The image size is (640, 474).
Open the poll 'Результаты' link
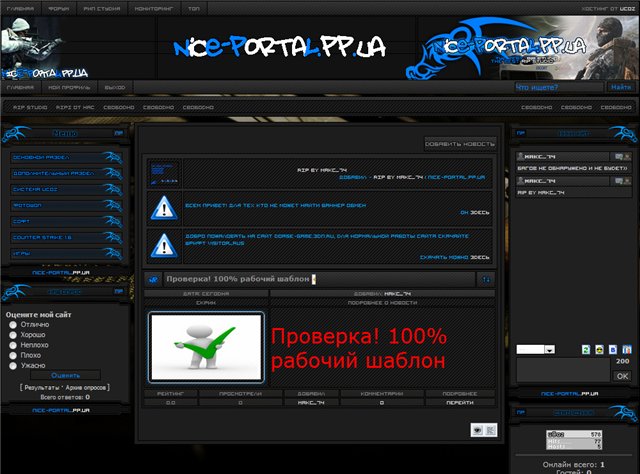[x=42, y=387]
